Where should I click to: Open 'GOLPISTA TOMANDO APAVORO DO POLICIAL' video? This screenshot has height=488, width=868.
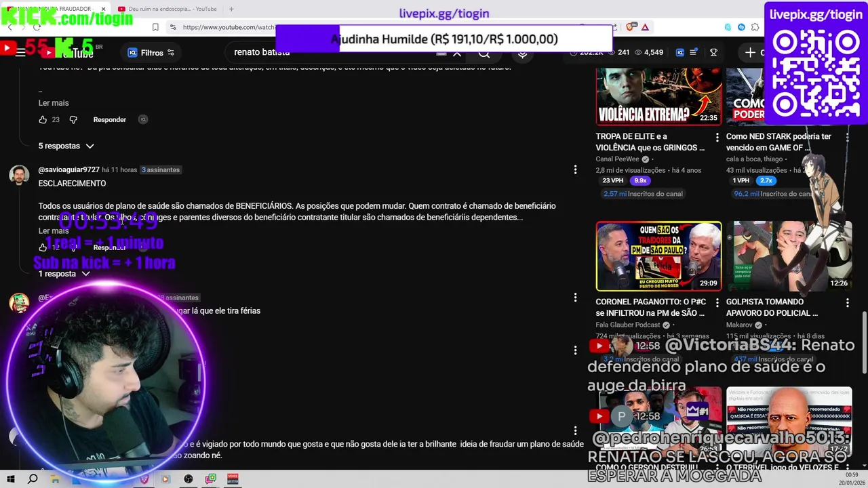click(x=772, y=307)
